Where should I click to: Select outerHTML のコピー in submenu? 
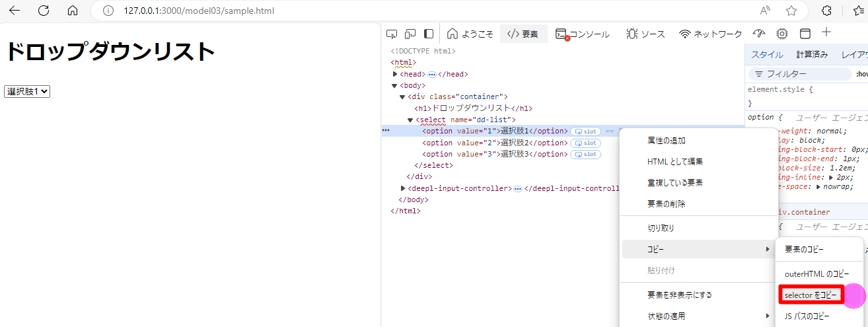(x=817, y=273)
